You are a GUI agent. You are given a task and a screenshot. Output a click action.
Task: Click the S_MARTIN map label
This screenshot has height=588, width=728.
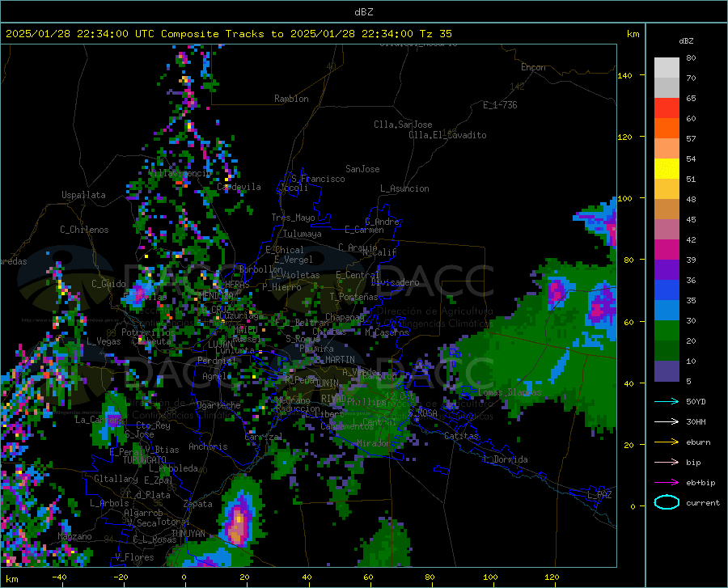click(x=335, y=360)
